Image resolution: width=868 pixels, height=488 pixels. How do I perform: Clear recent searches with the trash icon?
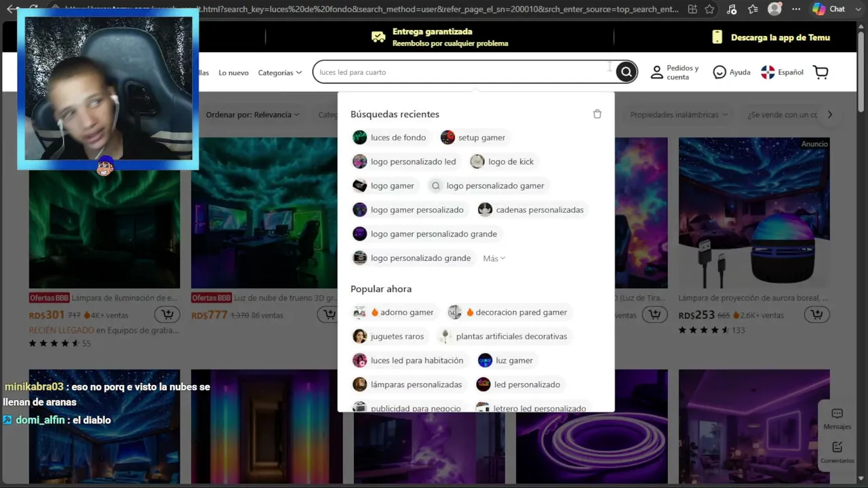[597, 114]
